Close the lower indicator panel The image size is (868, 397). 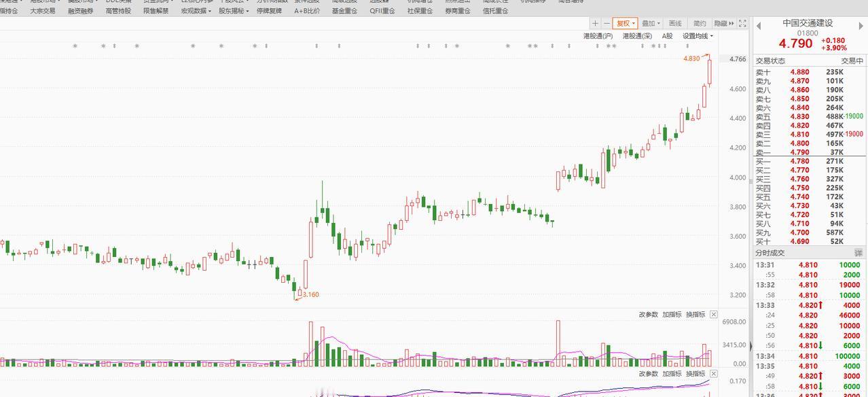[x=713, y=374]
